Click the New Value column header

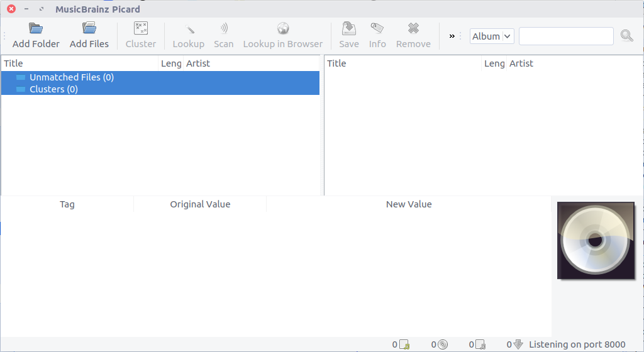click(409, 204)
